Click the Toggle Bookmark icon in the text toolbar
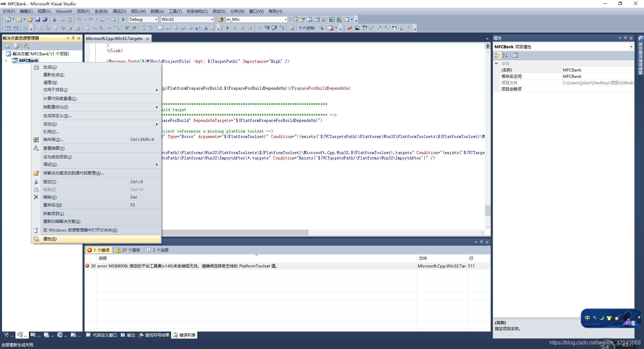 (161, 28)
